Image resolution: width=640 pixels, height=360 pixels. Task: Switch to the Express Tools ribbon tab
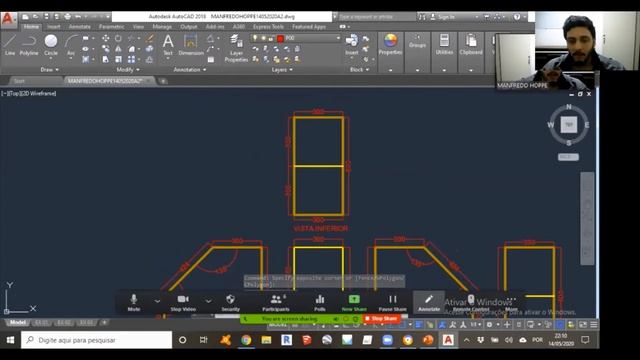coord(268,27)
